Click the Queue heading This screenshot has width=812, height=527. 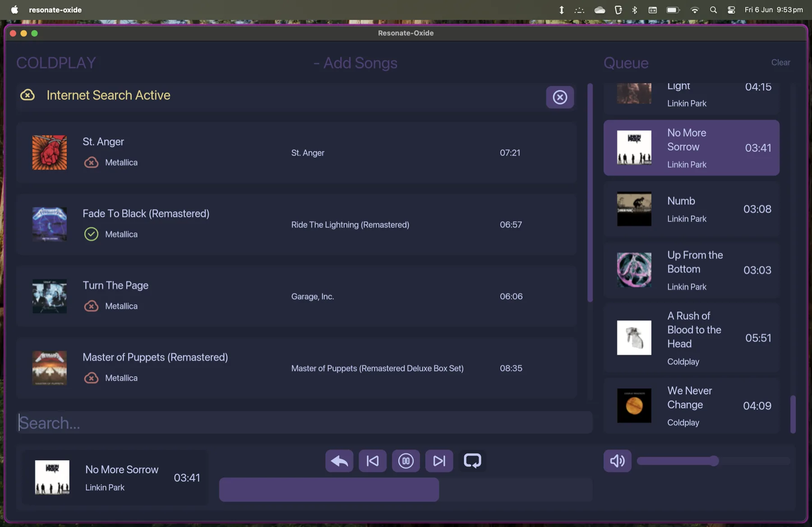(626, 63)
